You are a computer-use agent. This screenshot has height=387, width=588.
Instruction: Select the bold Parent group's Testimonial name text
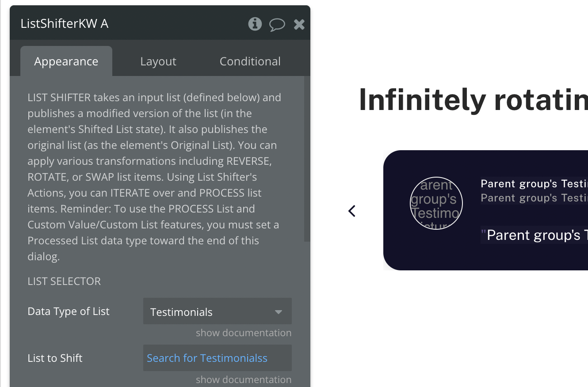click(534, 183)
